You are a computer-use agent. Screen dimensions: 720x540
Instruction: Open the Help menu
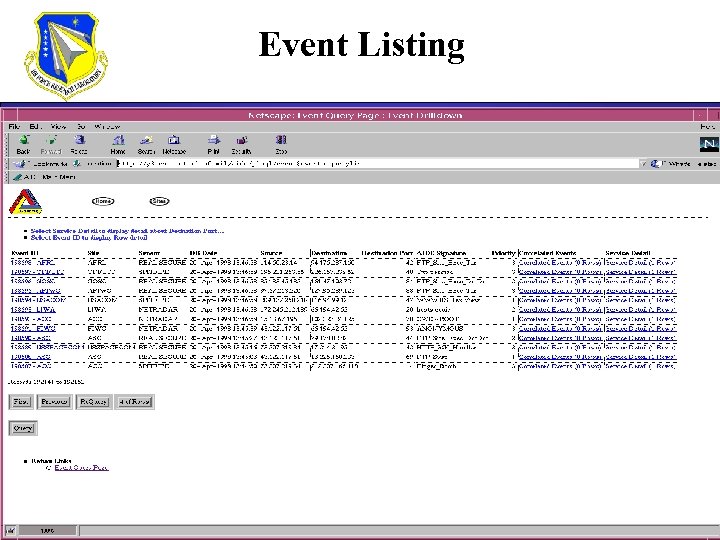pos(708,126)
